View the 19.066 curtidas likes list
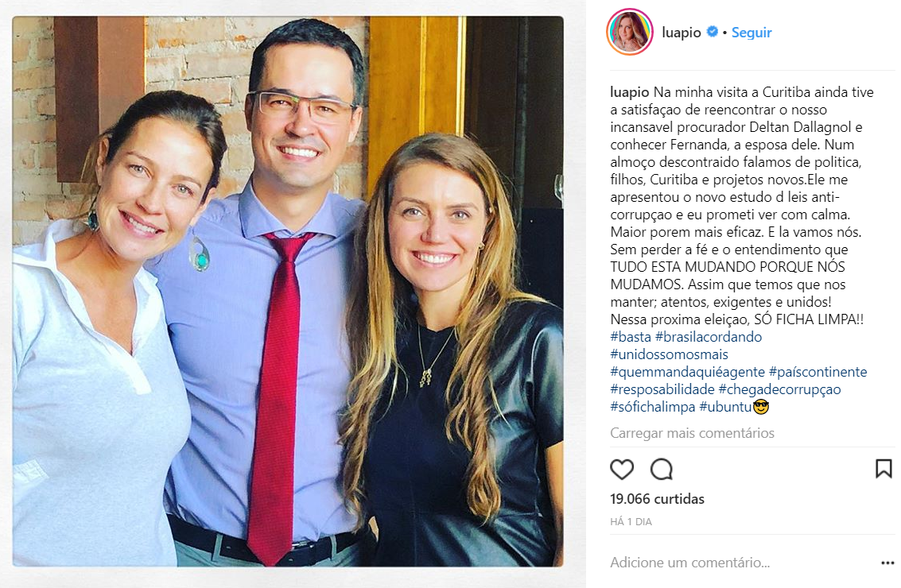Viewport: 901px width, 588px height. tap(657, 499)
